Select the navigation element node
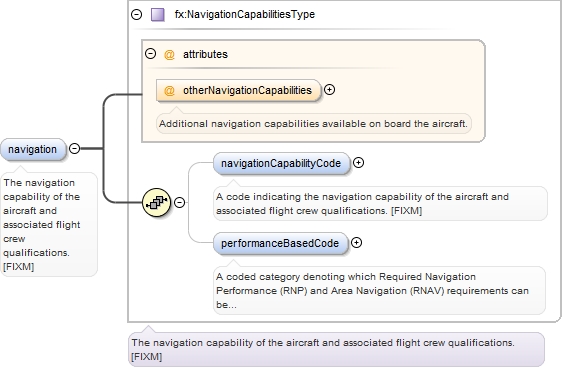This screenshot has height=370, width=563. [x=33, y=149]
